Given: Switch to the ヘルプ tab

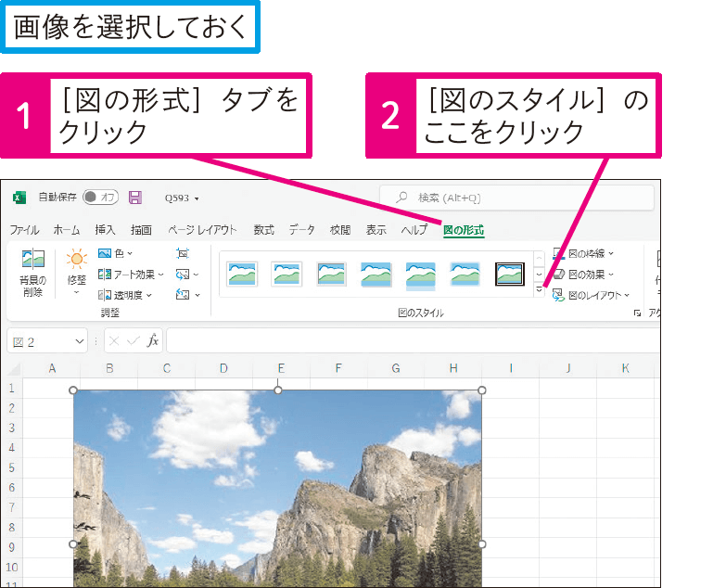Looking at the screenshot, I should coord(414,230).
